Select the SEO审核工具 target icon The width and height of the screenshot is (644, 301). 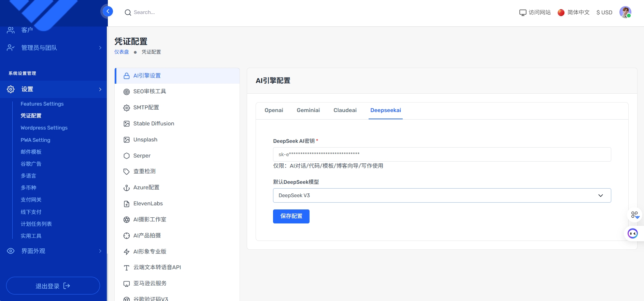tap(127, 92)
